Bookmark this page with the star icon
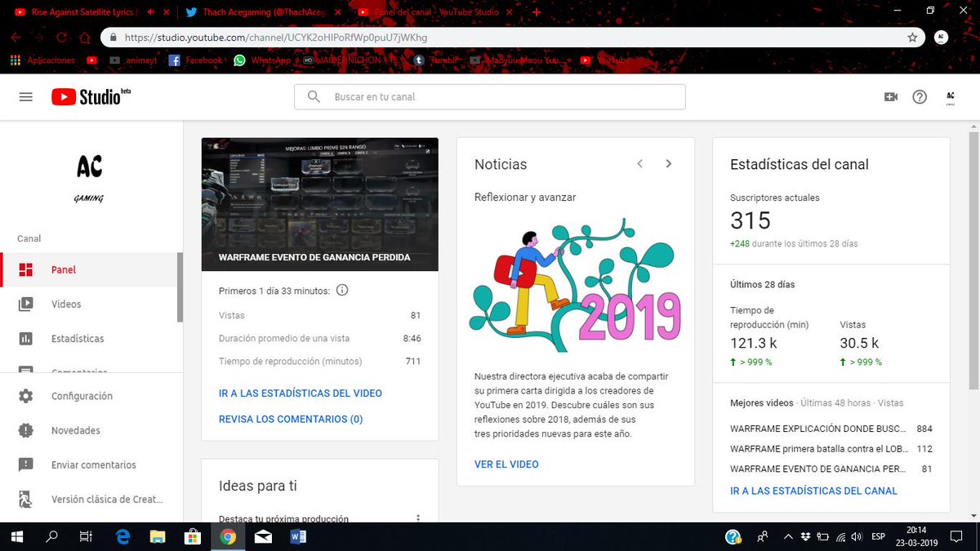The height and width of the screenshot is (551, 980). (x=912, y=38)
